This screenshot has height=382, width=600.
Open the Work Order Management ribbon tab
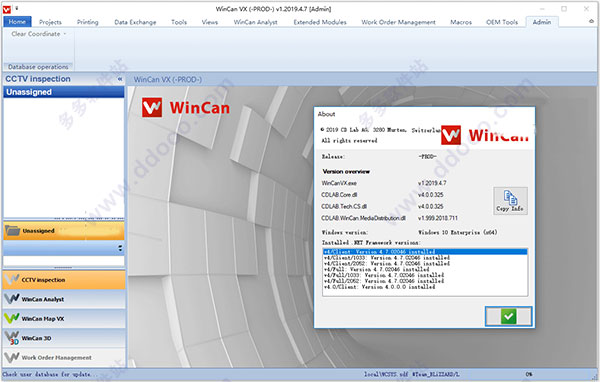(x=398, y=22)
